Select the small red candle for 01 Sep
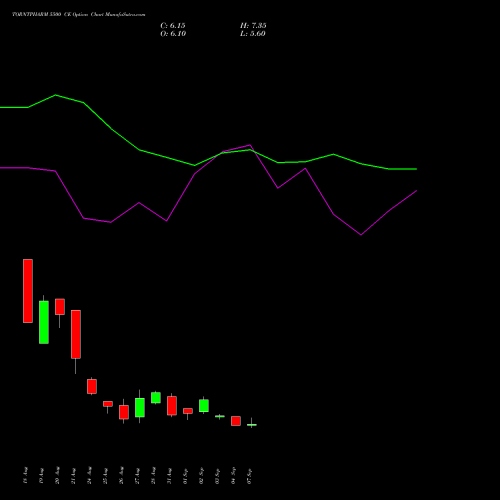 point(188,411)
